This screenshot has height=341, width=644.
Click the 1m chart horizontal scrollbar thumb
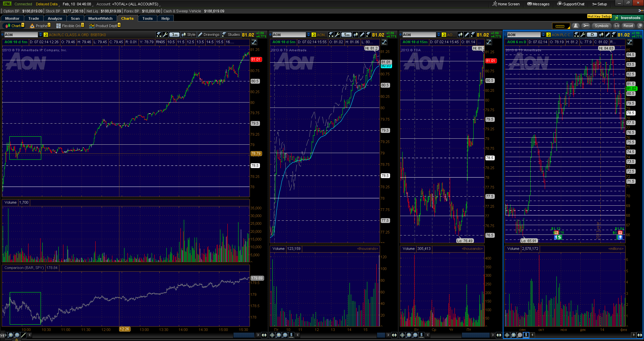click(244, 335)
